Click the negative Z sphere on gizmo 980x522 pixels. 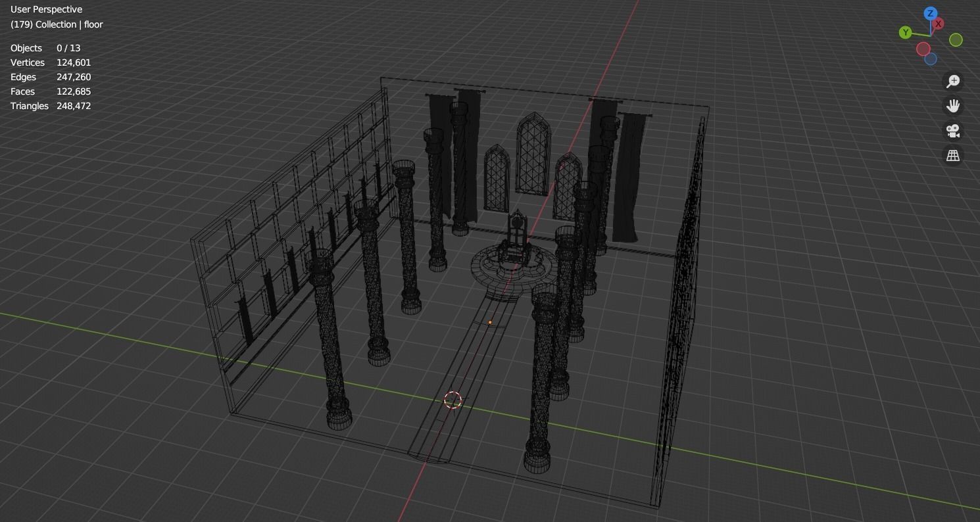(x=930, y=59)
